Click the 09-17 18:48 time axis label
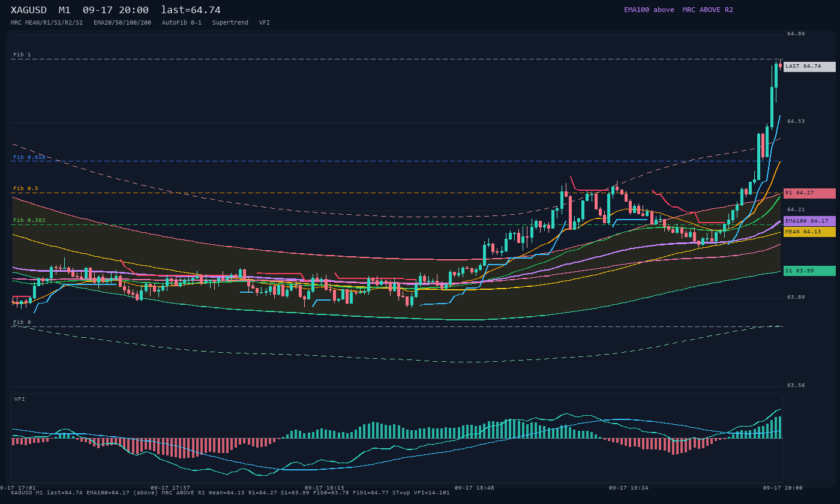The image size is (840, 504). point(475,488)
